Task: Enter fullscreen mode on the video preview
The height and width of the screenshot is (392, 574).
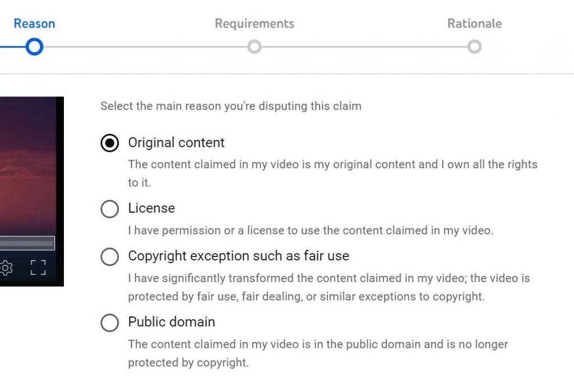Action: (39, 267)
